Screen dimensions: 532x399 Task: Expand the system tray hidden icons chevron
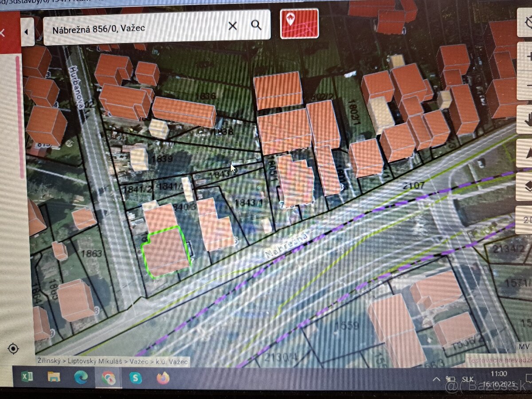[436, 379]
